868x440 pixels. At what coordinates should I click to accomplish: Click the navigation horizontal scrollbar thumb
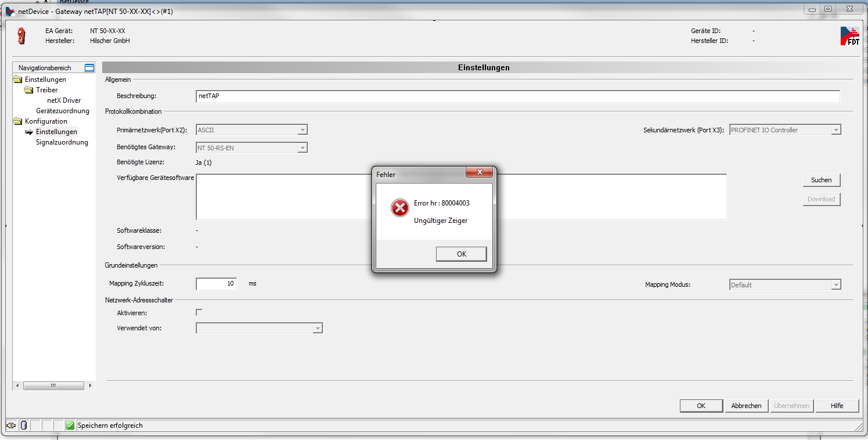53,385
